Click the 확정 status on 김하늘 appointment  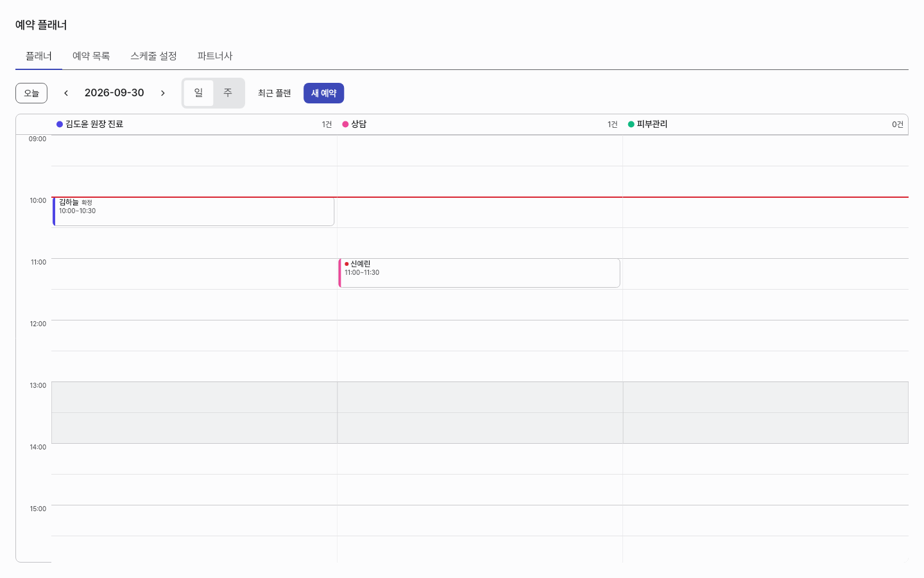click(87, 203)
